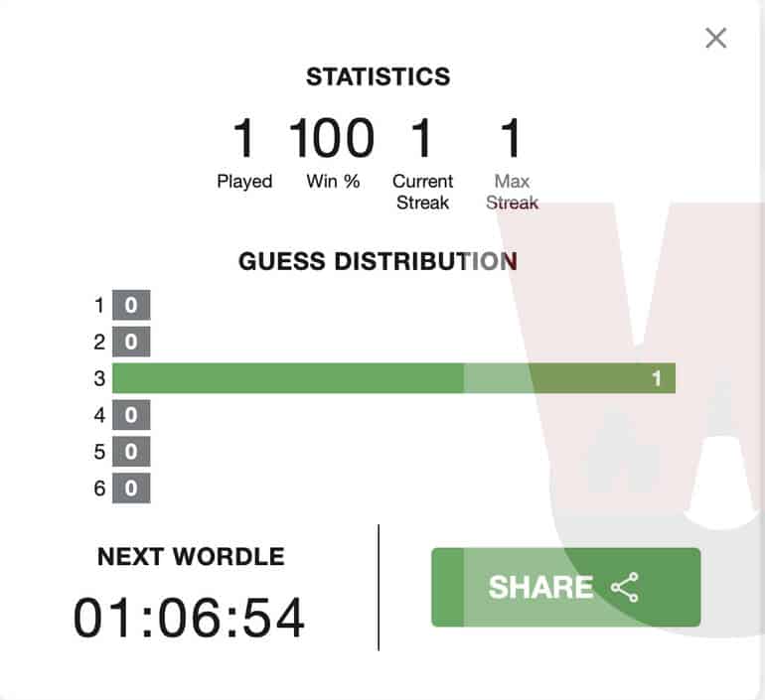Click the Played count number
Viewport: 765px width, 700px height.
244,138
